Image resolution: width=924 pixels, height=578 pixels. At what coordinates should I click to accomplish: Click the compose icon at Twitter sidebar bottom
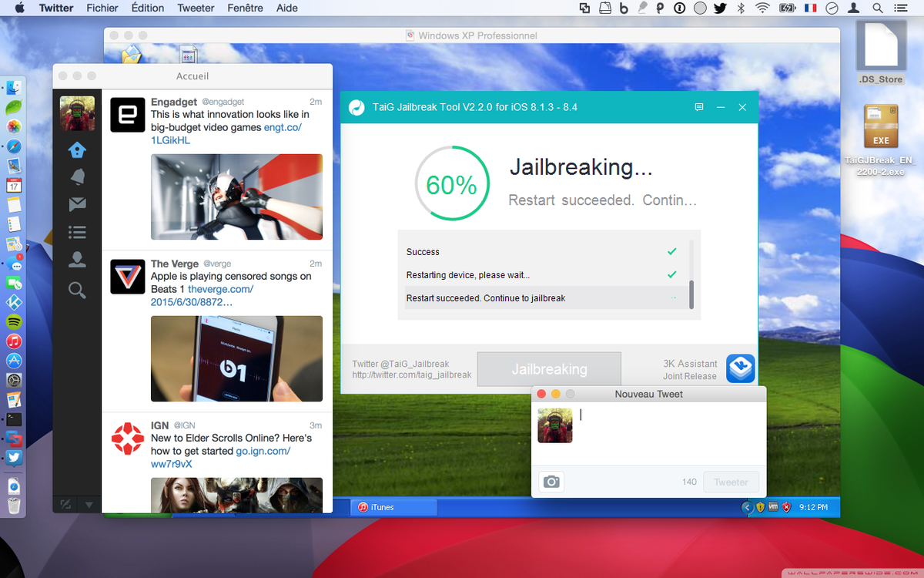[65, 504]
